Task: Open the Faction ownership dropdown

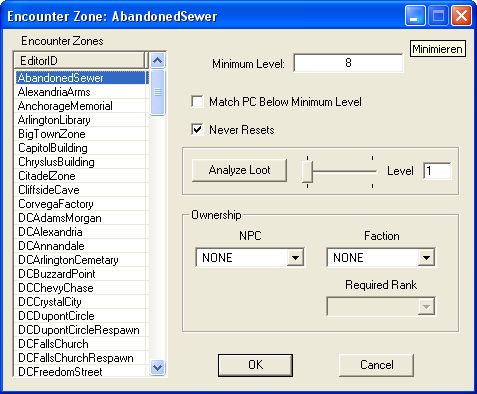Action: 381,257
